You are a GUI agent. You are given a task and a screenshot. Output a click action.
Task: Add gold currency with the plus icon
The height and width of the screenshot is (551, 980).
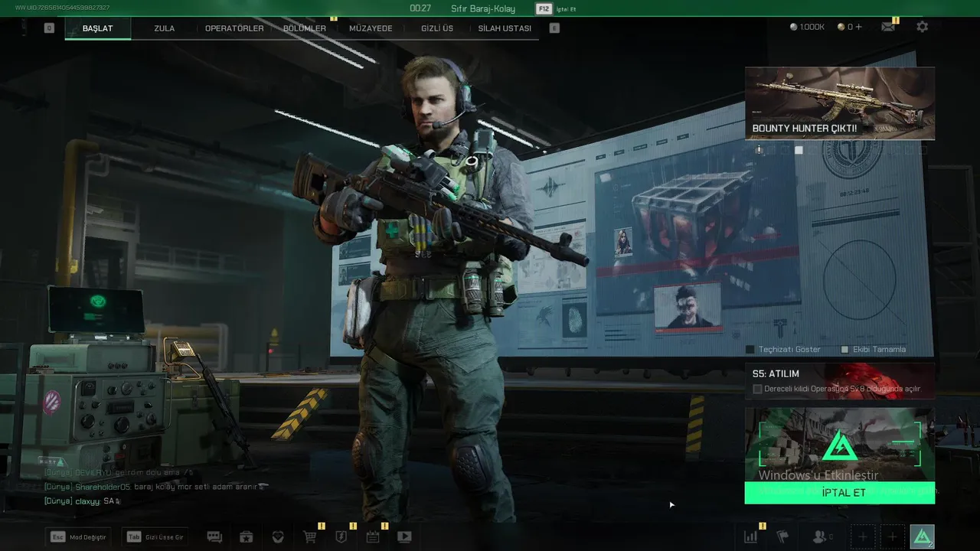[x=858, y=27]
